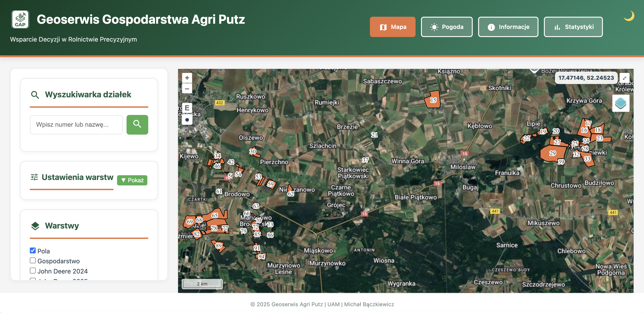This screenshot has width=644, height=313.
Task: Click the E button on the map controls
Action: click(x=187, y=108)
